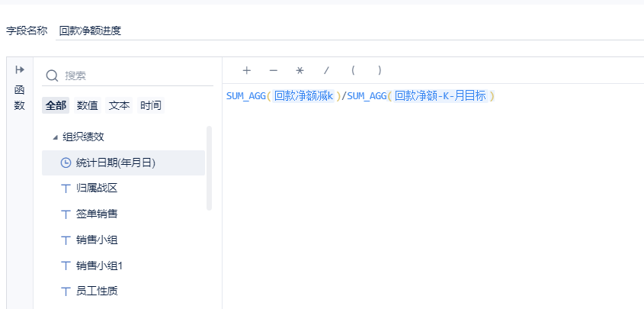The image size is (644, 309).
Task: Insert the multiply asterisk operator
Action: [300, 70]
